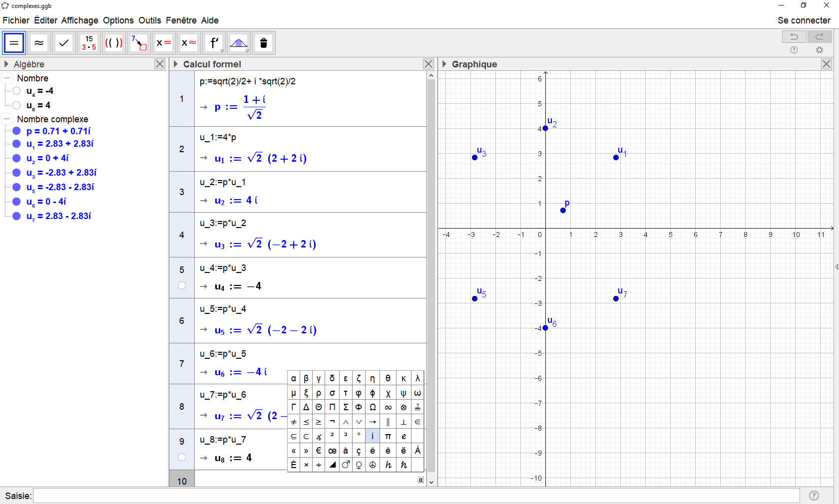
Task: Hide complex number p in Algèbre
Action: (16, 131)
